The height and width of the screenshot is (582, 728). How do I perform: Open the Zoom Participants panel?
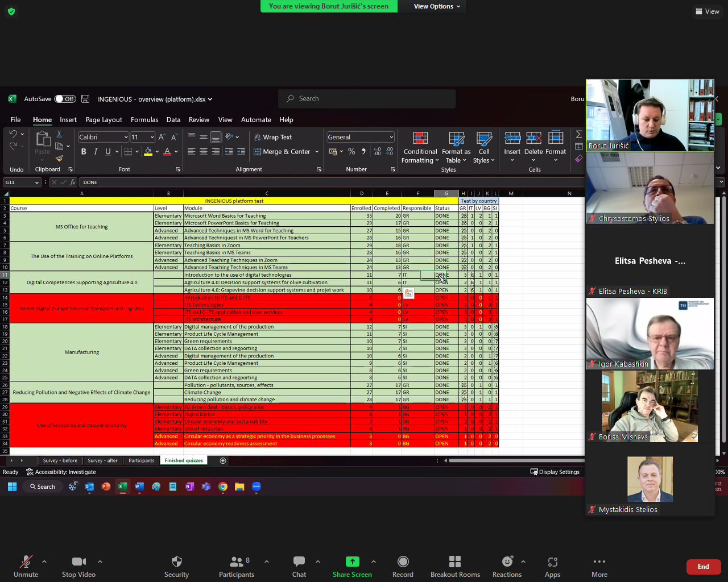[237, 566]
